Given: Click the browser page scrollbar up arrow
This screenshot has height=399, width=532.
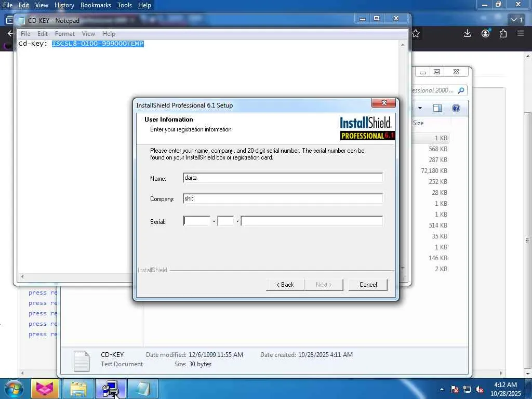Looking at the screenshot, I should click(528, 56).
